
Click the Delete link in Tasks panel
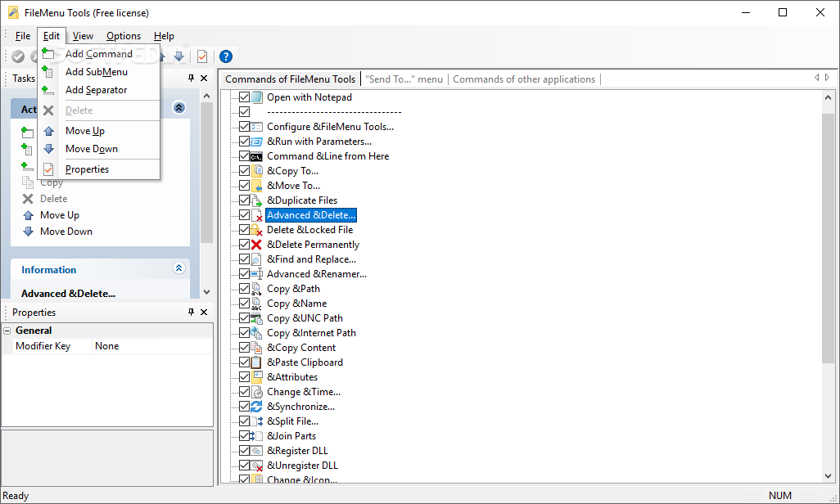(53, 199)
